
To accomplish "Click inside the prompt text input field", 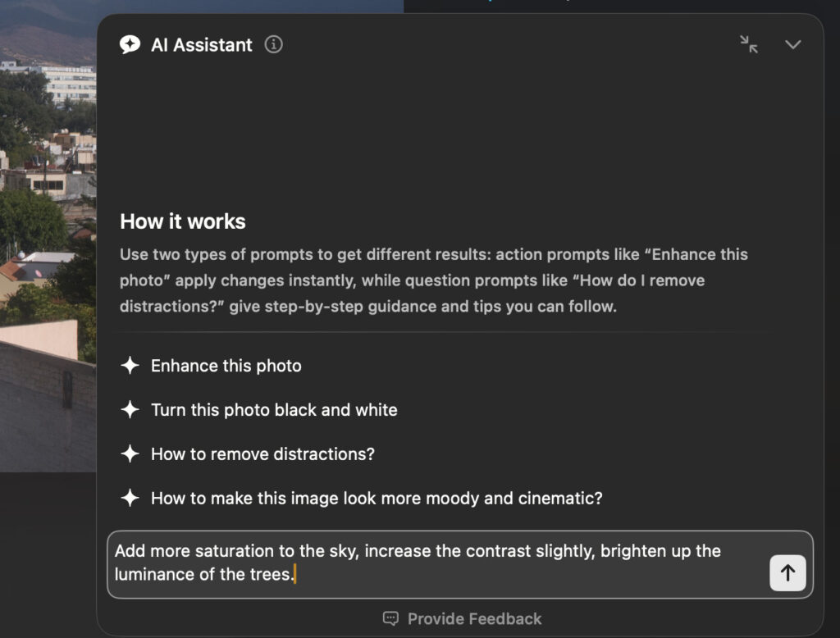I will (410, 563).
